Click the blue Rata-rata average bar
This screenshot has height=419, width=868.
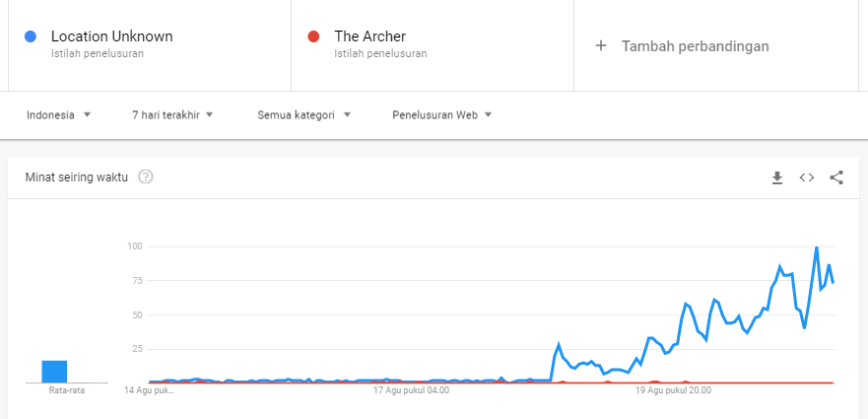(x=54, y=372)
